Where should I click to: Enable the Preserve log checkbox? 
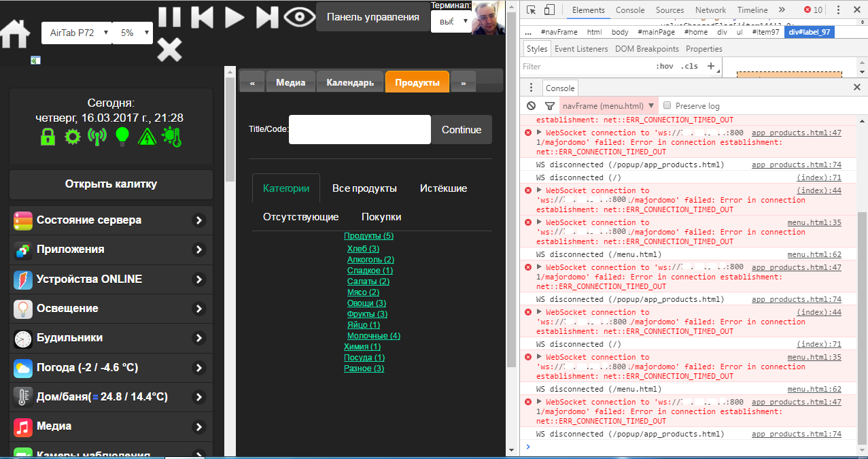click(667, 106)
